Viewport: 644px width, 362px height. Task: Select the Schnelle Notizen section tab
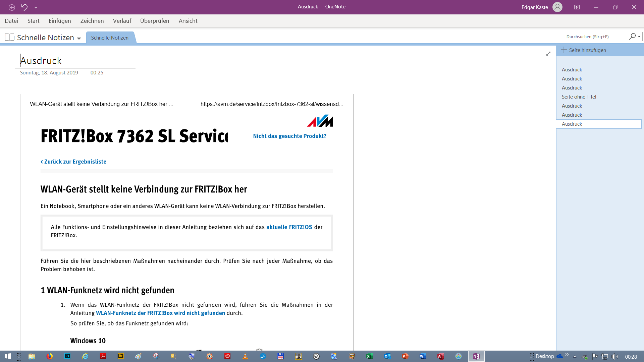click(x=110, y=38)
